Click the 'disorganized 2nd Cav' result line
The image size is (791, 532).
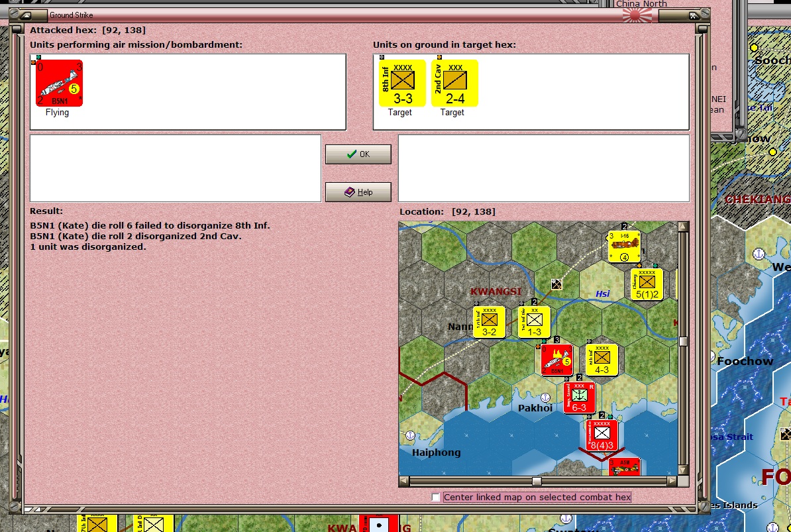(136, 236)
